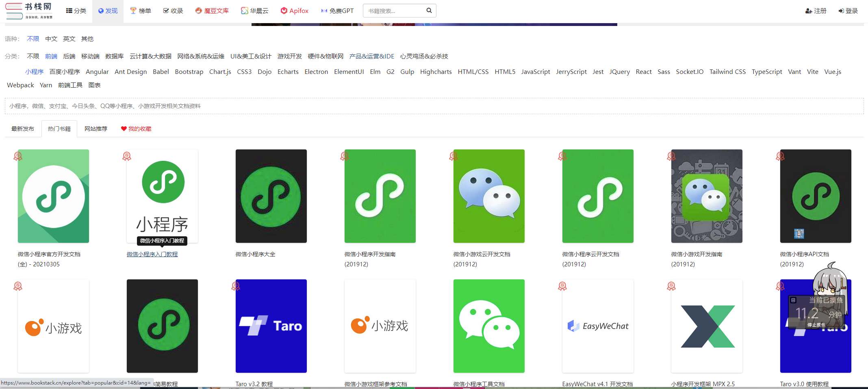Open the 收录 navigation item
This screenshot has height=389, width=868.
pos(173,11)
